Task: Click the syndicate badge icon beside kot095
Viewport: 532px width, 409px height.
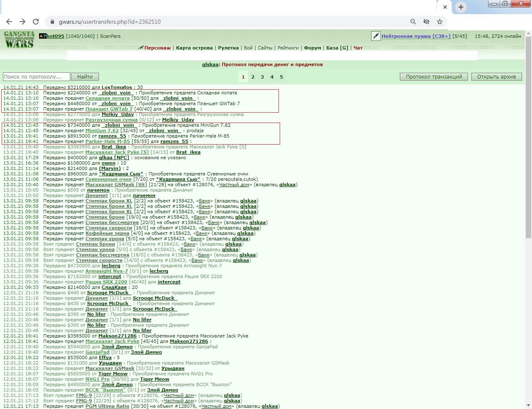Action: pyautogui.click(x=42, y=36)
